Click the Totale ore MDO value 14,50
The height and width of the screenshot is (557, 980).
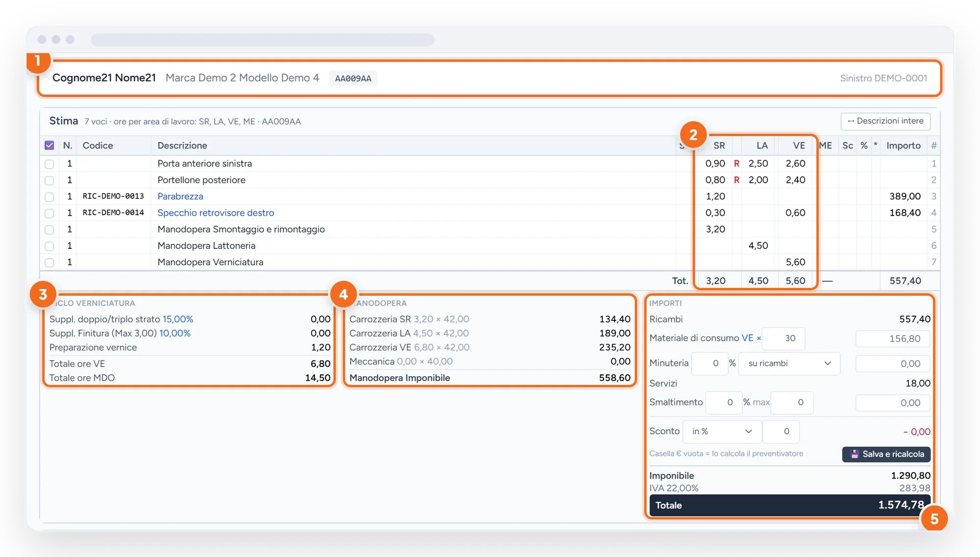[318, 378]
